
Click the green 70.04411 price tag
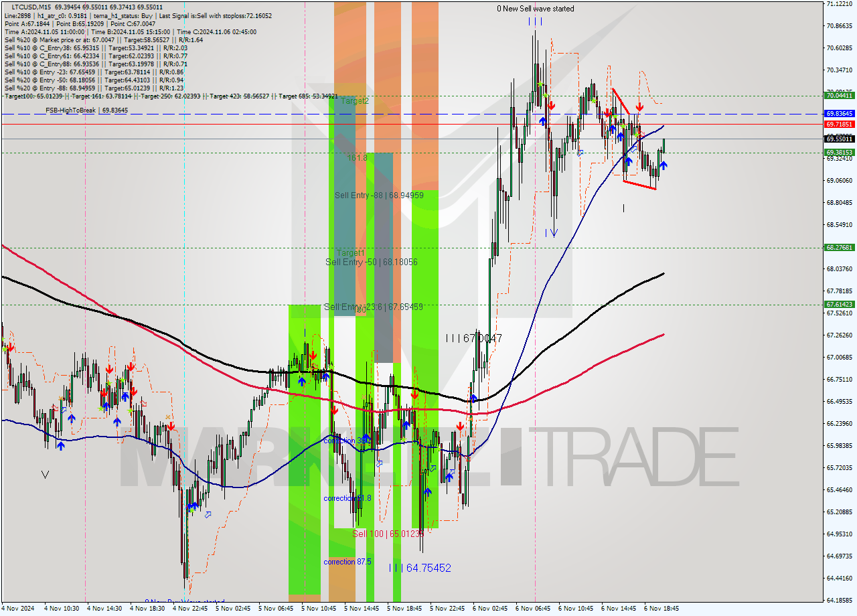coord(840,96)
